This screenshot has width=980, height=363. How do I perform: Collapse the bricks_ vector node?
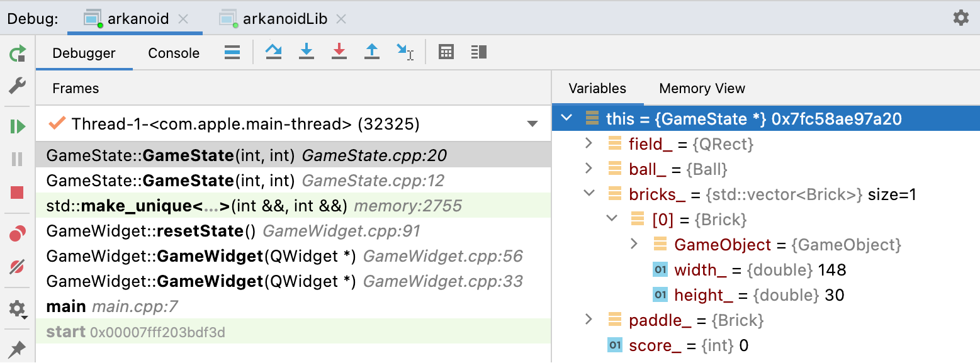[x=589, y=194]
